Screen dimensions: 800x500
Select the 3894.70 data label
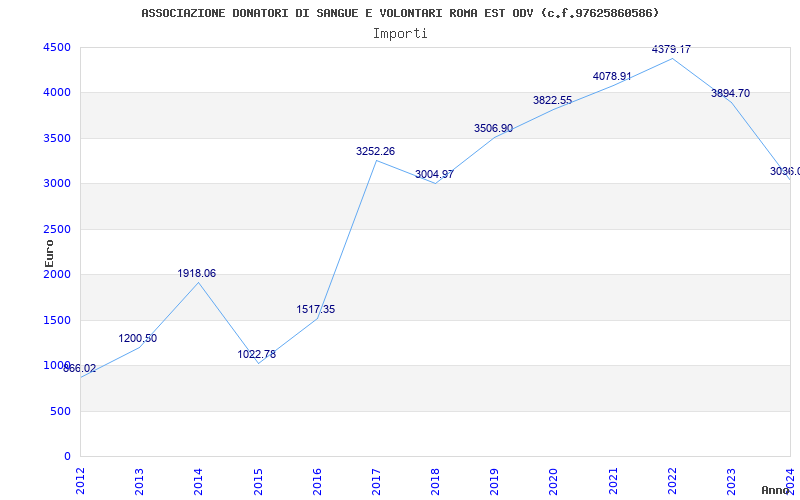[731, 93]
